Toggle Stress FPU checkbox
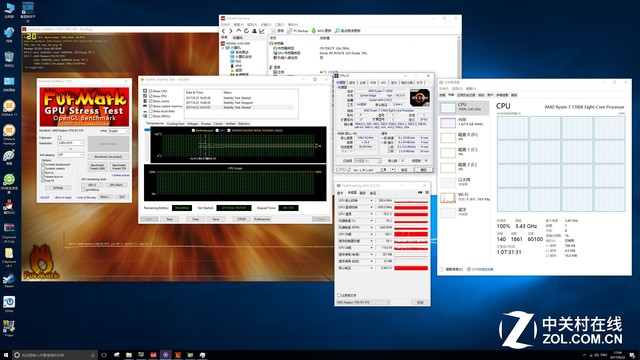The image size is (640, 360). coord(151,96)
